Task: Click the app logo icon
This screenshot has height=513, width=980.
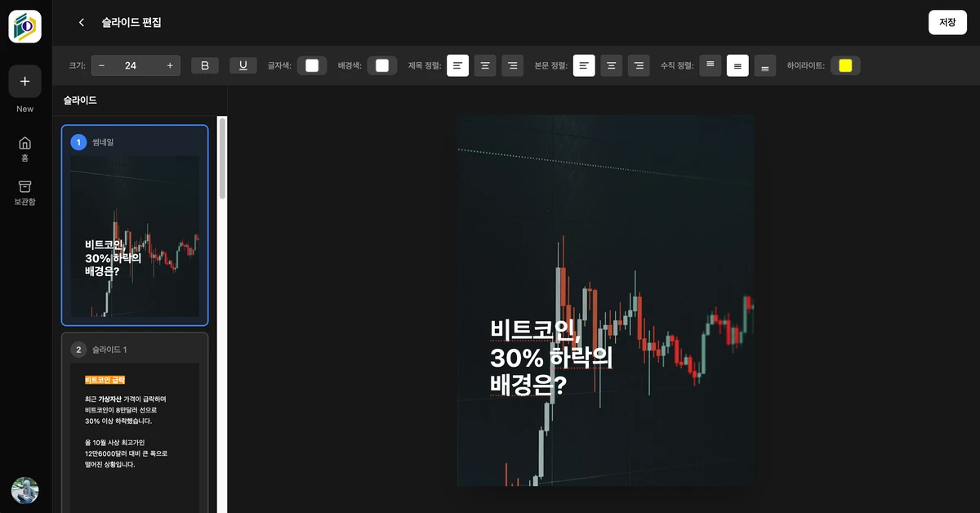Action: 25,27
